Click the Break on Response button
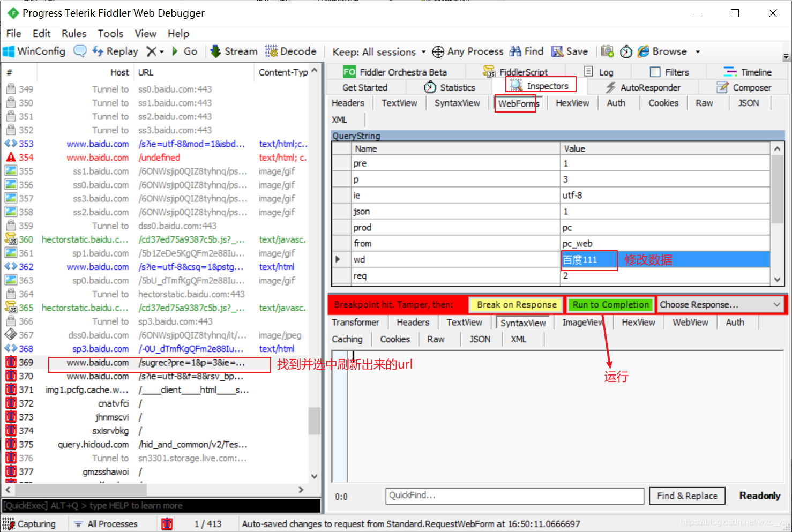 click(517, 305)
